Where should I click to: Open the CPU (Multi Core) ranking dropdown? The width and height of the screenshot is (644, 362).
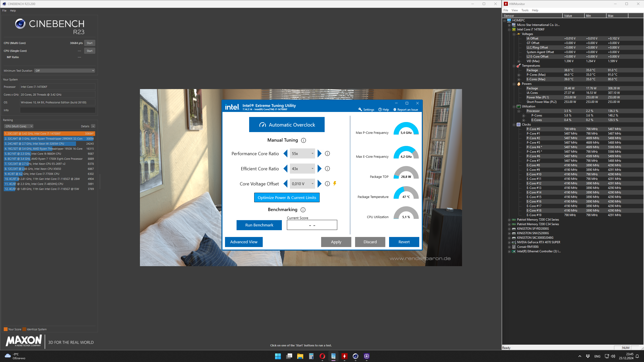19,126
